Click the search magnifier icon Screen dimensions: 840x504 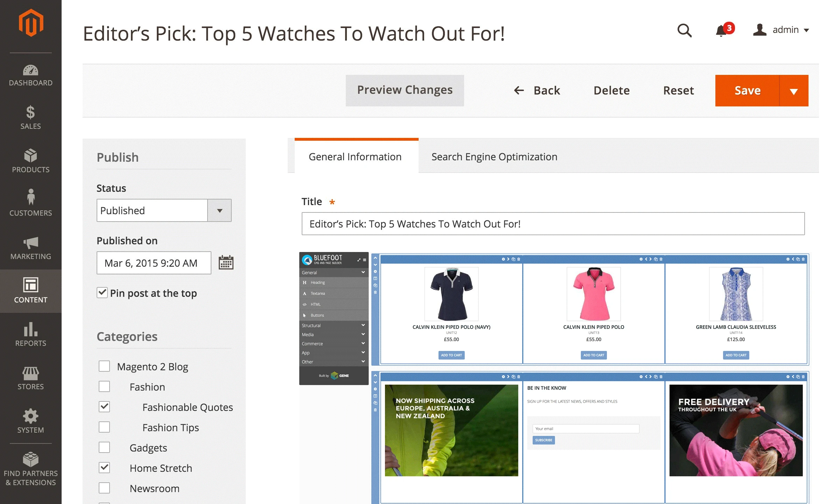(x=684, y=31)
